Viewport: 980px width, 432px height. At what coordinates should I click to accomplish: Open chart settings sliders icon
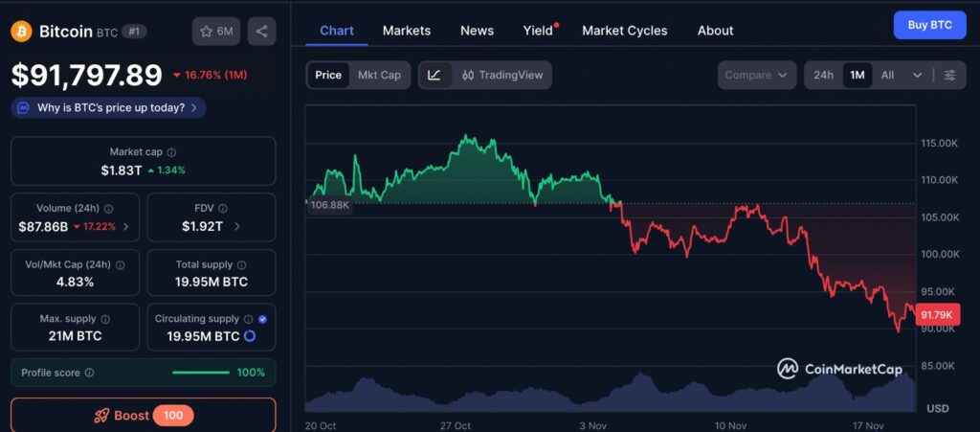tap(950, 75)
